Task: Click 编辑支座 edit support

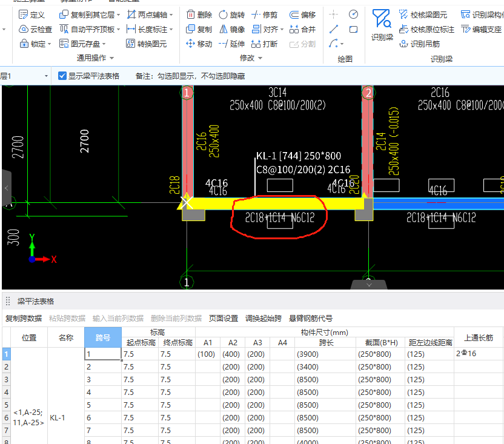Action: point(481,29)
